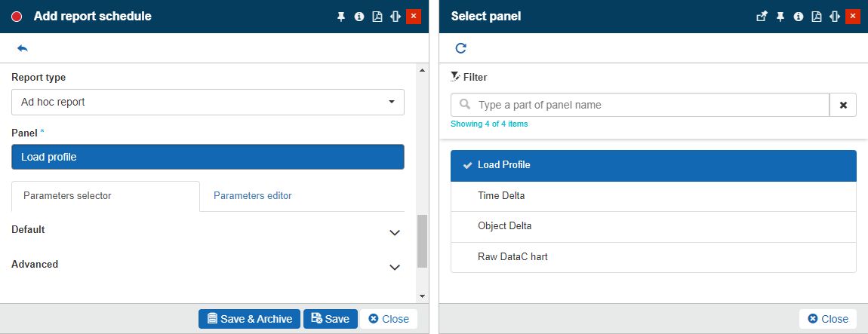Click the vertical scrollbar in report form
Viewport: 868px width, 334px height.
click(422, 241)
